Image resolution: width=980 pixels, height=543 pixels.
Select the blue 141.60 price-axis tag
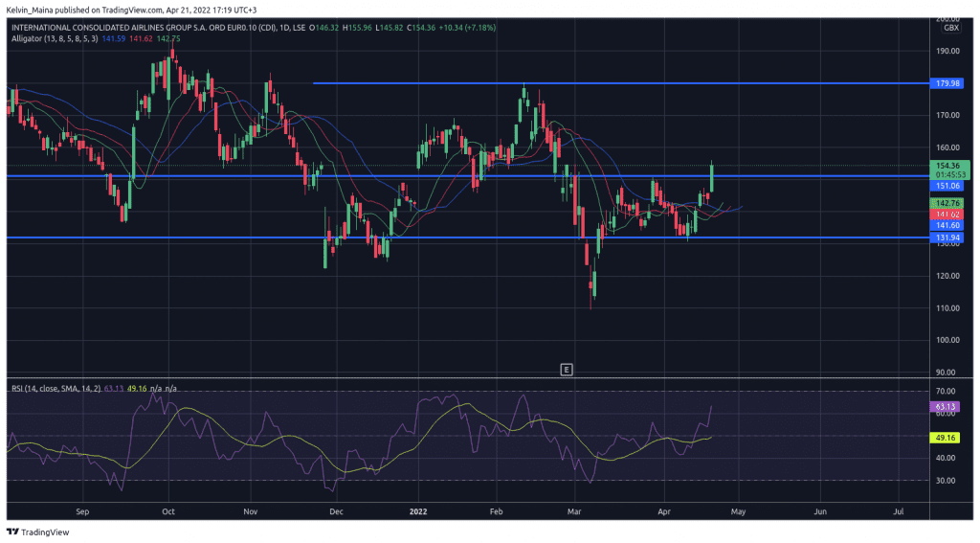point(947,225)
